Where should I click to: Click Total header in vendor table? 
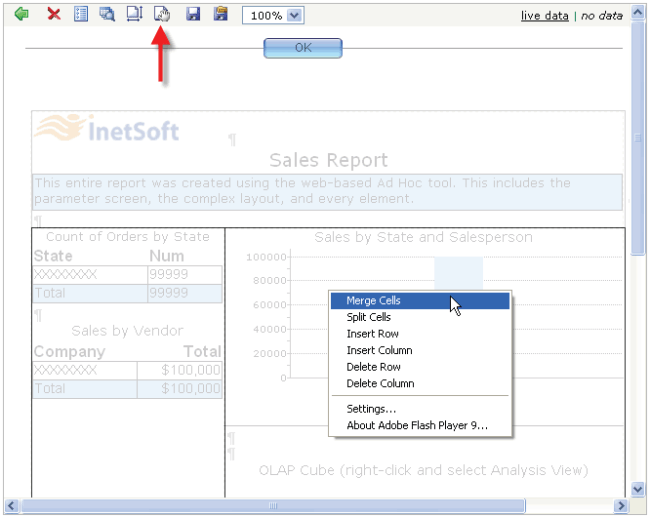pos(202,352)
